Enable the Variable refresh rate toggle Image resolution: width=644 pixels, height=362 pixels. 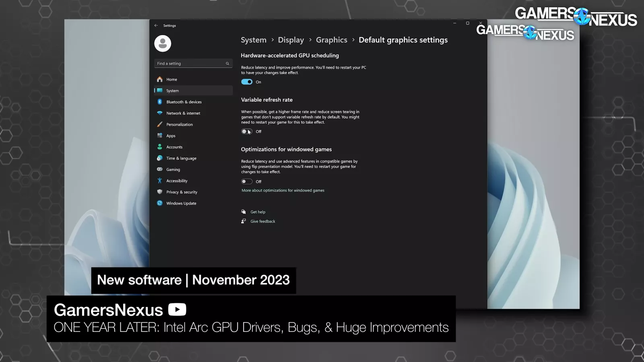[x=247, y=132]
